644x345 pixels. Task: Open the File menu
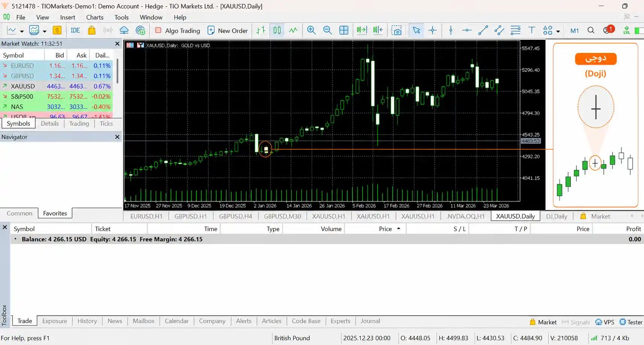[21, 17]
